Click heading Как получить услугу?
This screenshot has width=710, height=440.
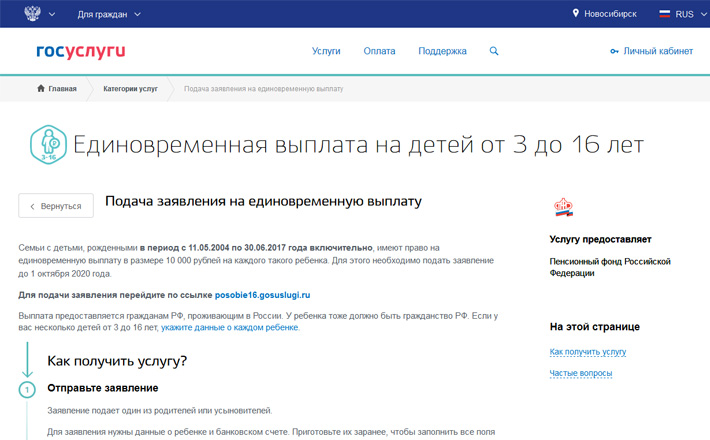(117, 361)
